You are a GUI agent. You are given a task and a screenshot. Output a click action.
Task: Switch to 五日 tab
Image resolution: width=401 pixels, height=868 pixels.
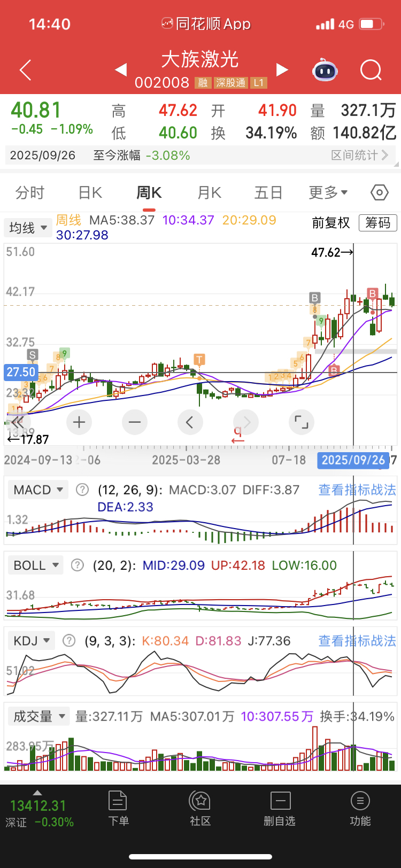tap(268, 192)
